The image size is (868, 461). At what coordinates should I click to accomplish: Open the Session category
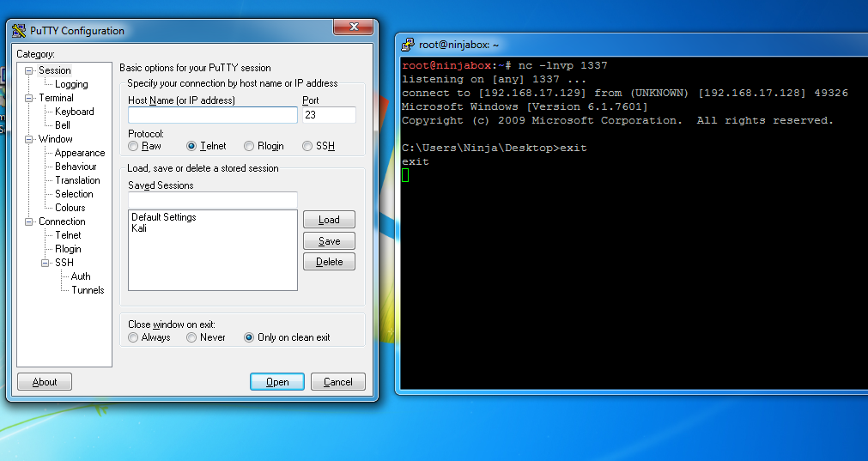pos(54,70)
